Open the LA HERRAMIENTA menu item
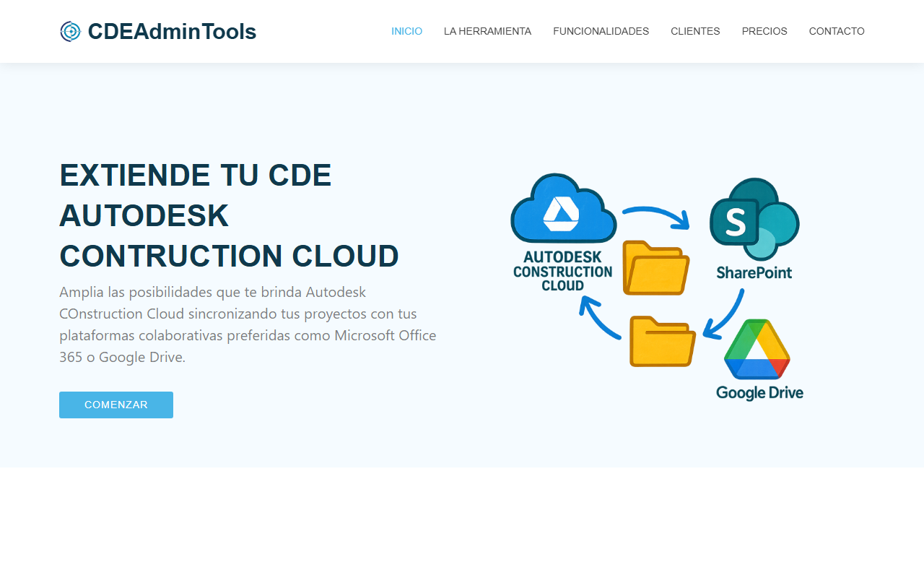This screenshot has width=924, height=578. 487,31
